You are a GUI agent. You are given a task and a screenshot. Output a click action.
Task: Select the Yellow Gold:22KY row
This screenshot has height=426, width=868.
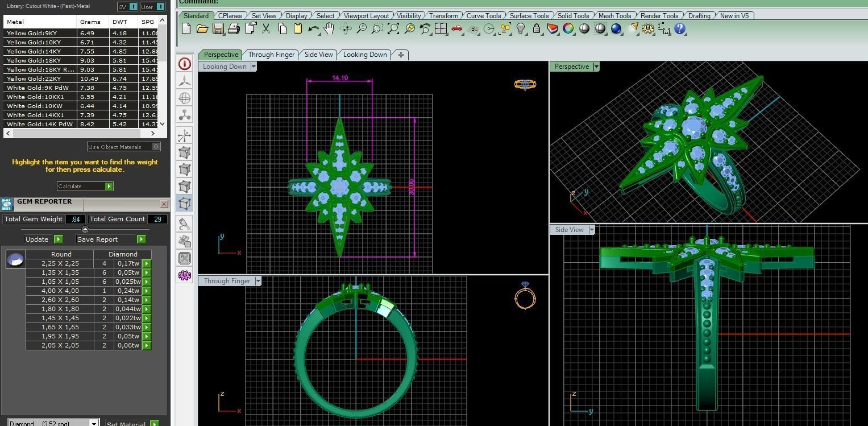coord(80,78)
